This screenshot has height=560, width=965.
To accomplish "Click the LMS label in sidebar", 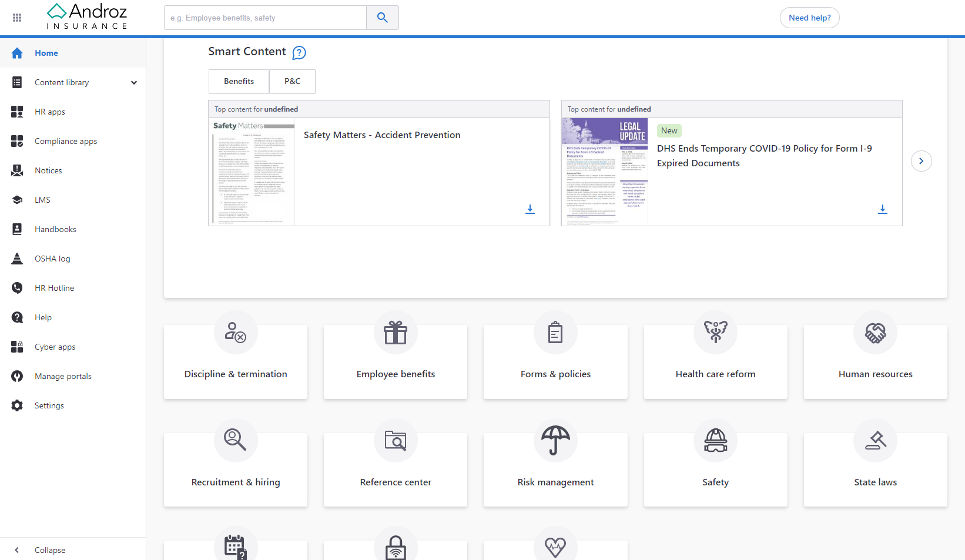I will tap(42, 200).
